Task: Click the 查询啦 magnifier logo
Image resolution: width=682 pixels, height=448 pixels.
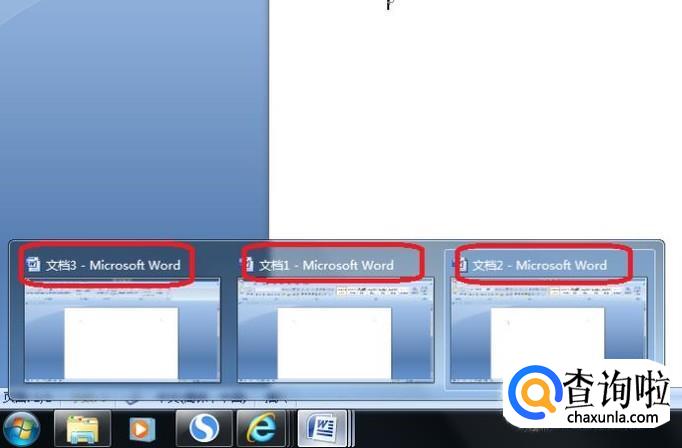Action: 531,393
